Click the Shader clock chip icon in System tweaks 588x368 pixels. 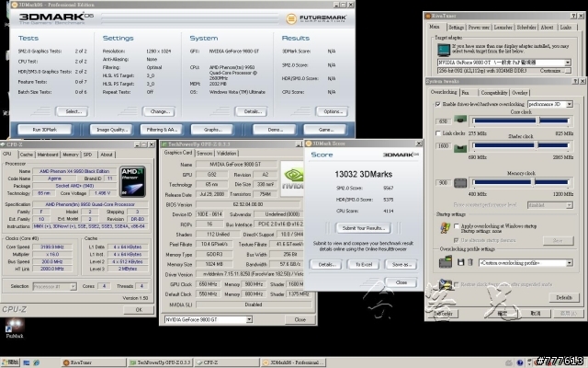point(460,148)
